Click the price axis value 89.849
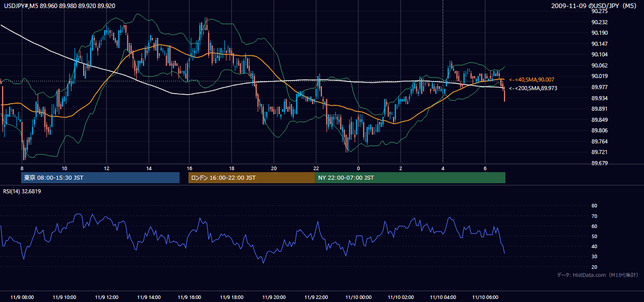The image size is (644, 302). (x=599, y=120)
